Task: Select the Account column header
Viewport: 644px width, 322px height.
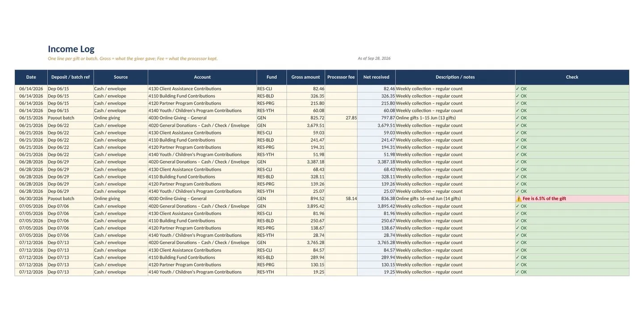Action: (202, 77)
